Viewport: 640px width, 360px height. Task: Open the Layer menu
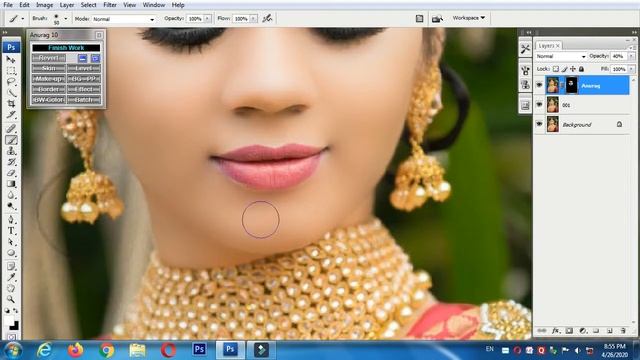(x=67, y=5)
